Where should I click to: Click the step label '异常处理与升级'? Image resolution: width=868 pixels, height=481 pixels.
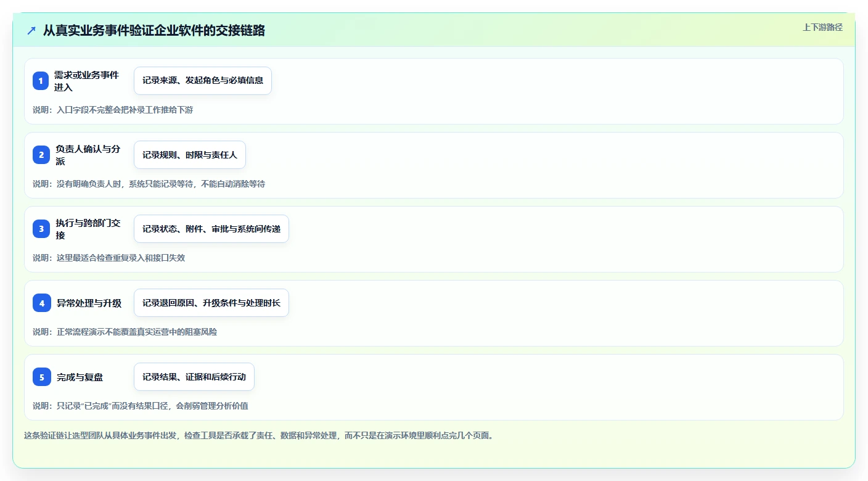[x=89, y=303]
